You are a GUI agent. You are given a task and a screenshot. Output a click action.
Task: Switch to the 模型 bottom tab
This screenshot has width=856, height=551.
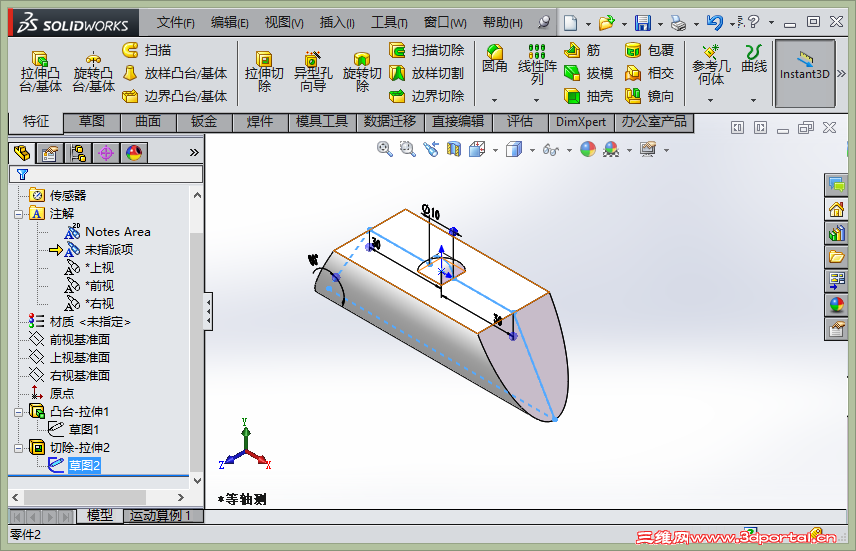pyautogui.click(x=100, y=516)
